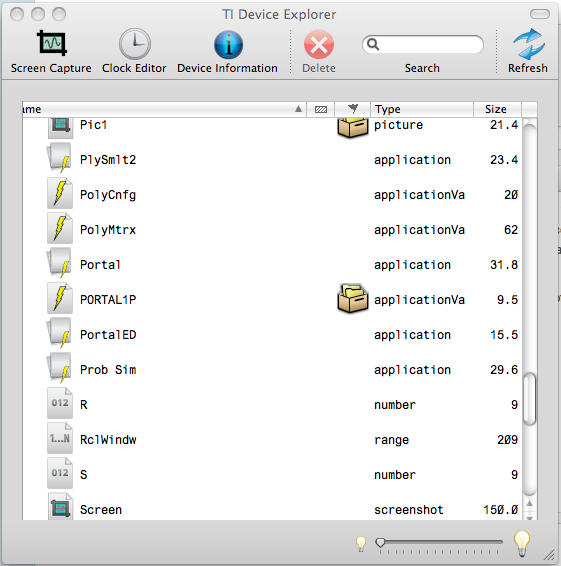Select the Prob Sim entry
Screen dimensions: 561x566
click(x=108, y=370)
